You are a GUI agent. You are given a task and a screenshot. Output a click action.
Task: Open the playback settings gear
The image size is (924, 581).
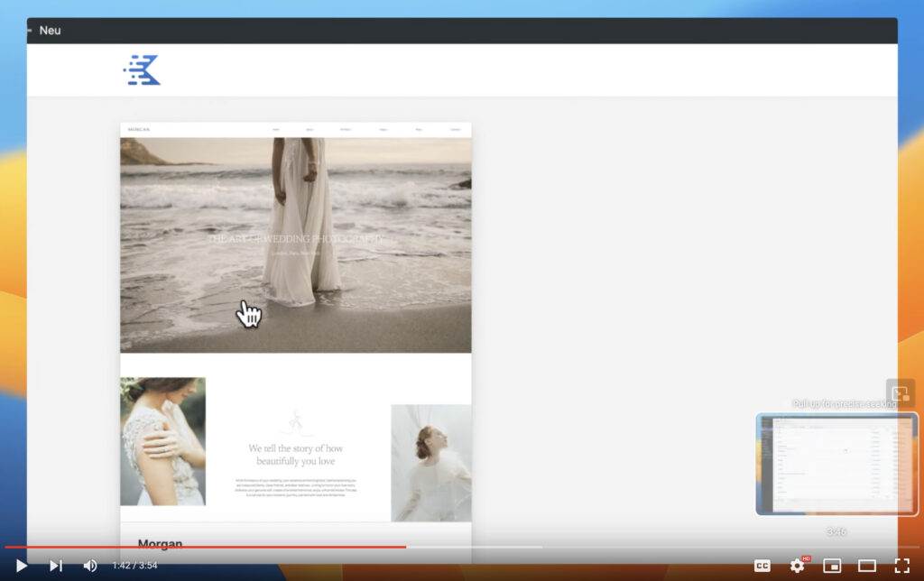[798, 566]
